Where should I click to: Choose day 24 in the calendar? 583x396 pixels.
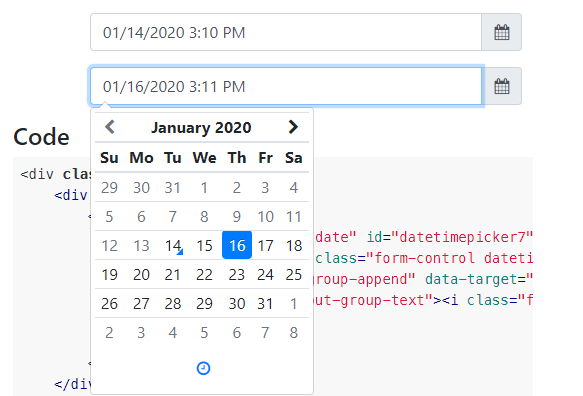265,274
